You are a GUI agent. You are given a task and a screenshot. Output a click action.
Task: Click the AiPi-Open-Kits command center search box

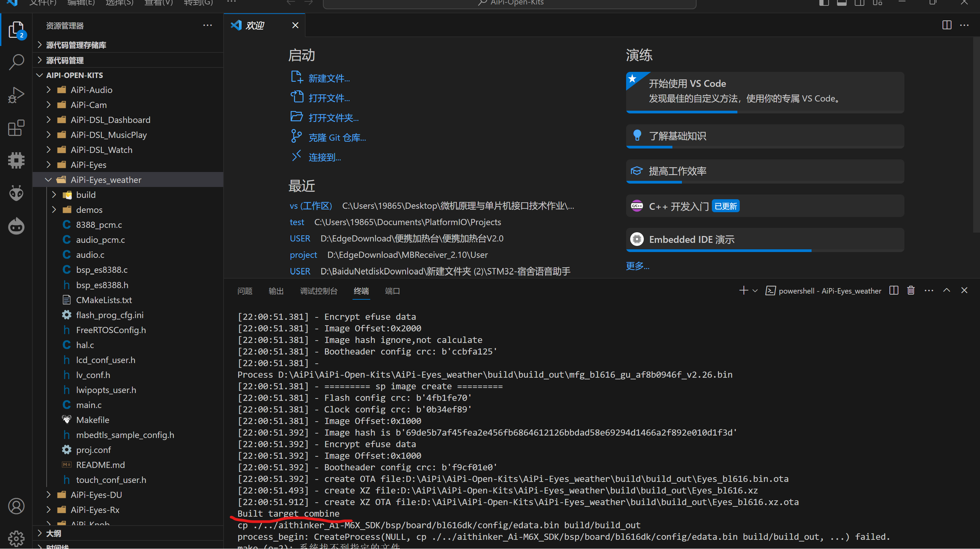click(509, 3)
